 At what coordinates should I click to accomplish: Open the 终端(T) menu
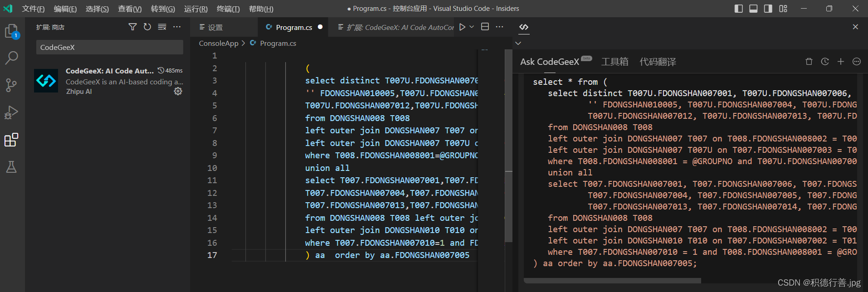[228, 9]
